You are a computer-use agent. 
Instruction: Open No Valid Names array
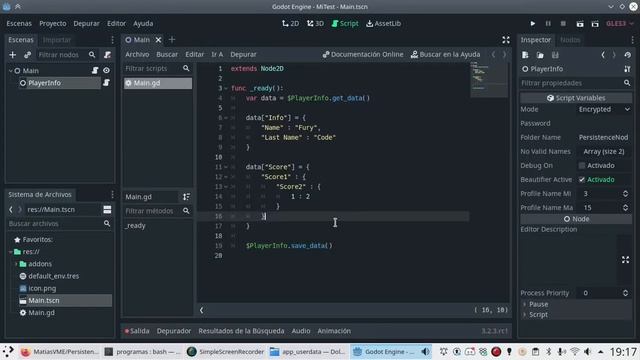[604, 152]
